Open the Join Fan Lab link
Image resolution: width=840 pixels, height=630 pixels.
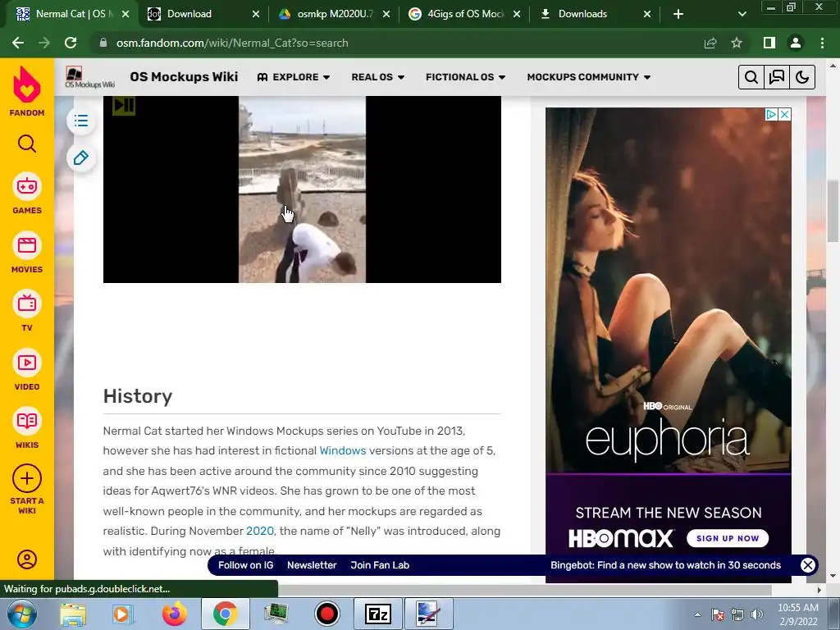click(x=380, y=565)
